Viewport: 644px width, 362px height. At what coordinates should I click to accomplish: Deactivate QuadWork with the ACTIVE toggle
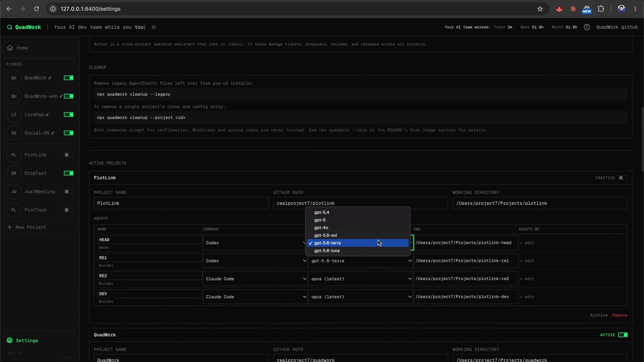pyautogui.click(x=623, y=335)
